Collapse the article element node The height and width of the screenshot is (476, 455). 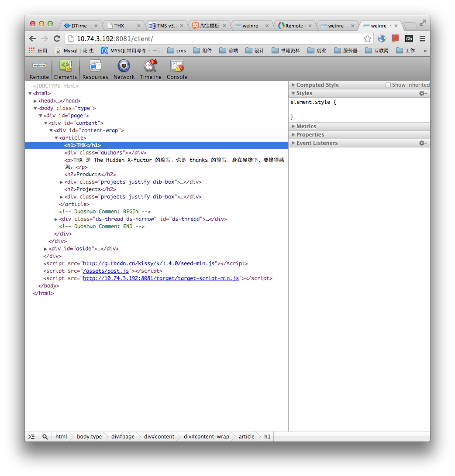[x=56, y=138]
